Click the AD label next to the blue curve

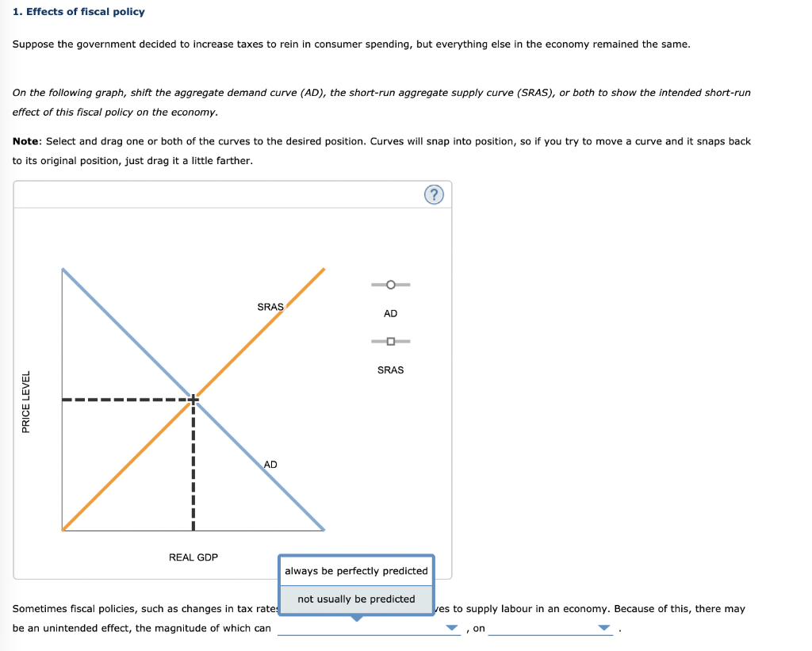click(270, 465)
